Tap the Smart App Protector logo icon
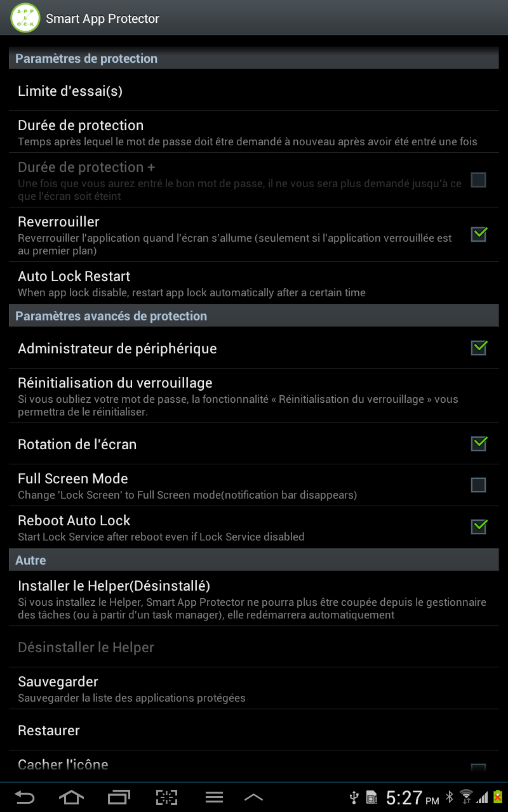 (x=25, y=18)
